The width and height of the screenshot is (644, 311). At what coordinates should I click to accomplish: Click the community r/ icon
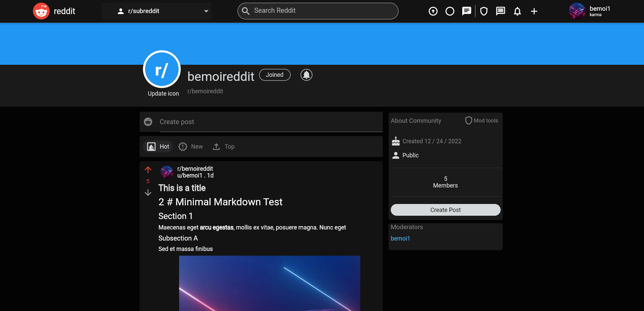[x=162, y=69]
